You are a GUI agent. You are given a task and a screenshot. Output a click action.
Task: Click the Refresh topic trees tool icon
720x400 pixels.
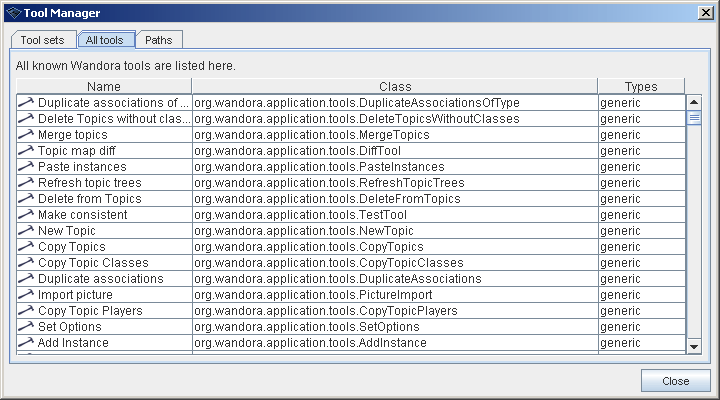26,183
